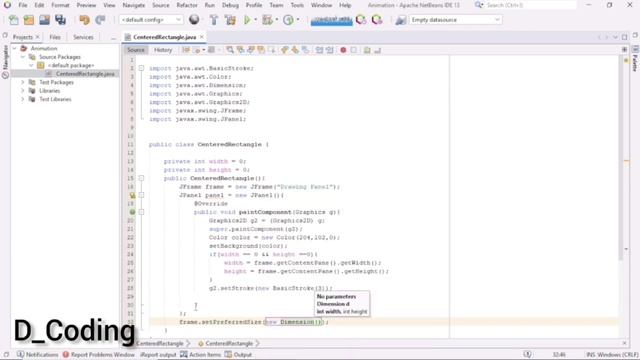
Task: Expand the Libraries node
Action: 23,91
